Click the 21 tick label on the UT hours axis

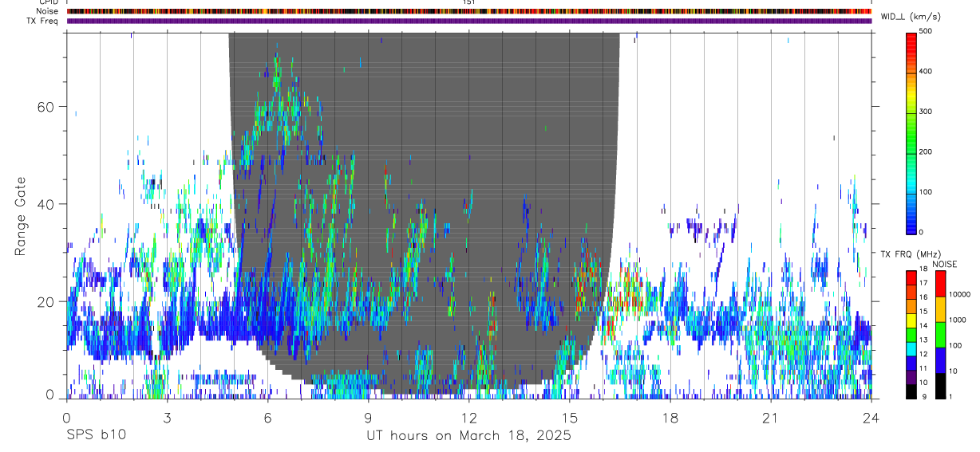(771, 418)
